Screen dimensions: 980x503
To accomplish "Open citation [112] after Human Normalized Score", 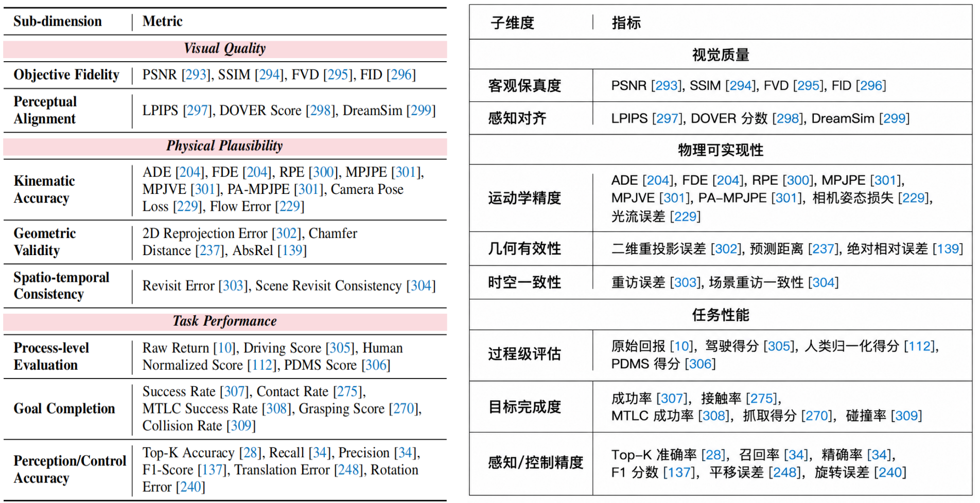I will (x=262, y=365).
